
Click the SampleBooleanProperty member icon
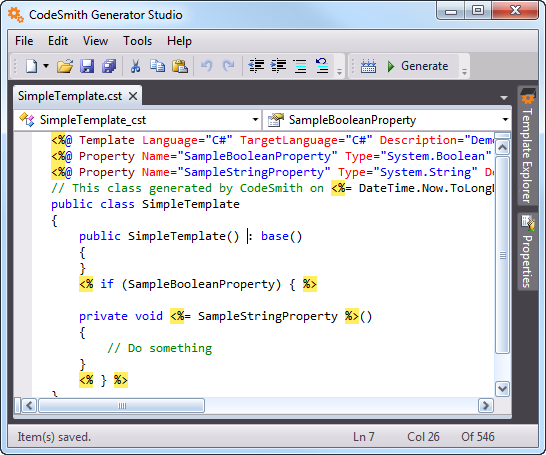coord(276,119)
